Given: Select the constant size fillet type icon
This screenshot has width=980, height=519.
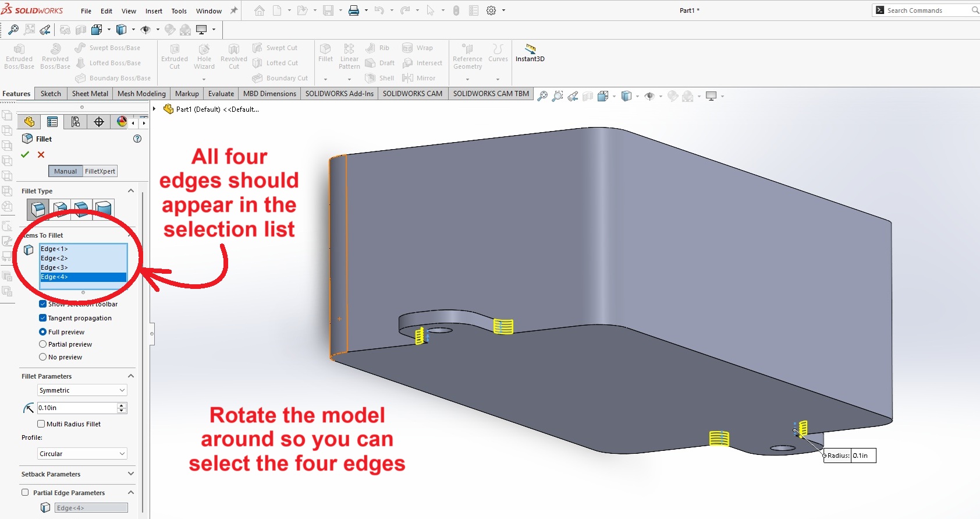Looking at the screenshot, I should coord(38,209).
